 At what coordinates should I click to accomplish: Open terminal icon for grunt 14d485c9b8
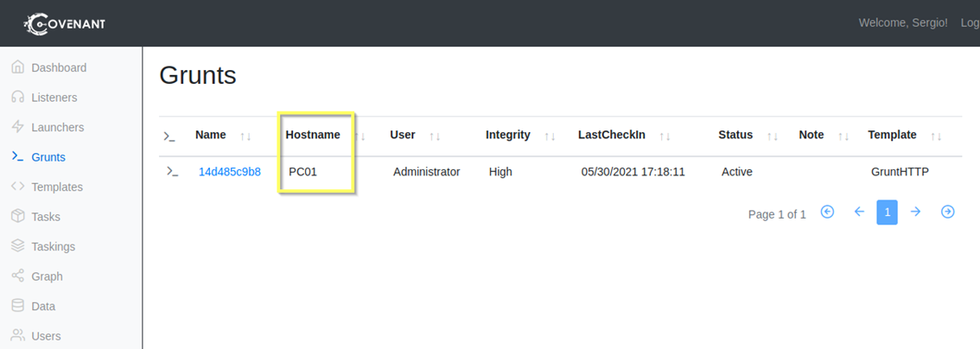[172, 172]
